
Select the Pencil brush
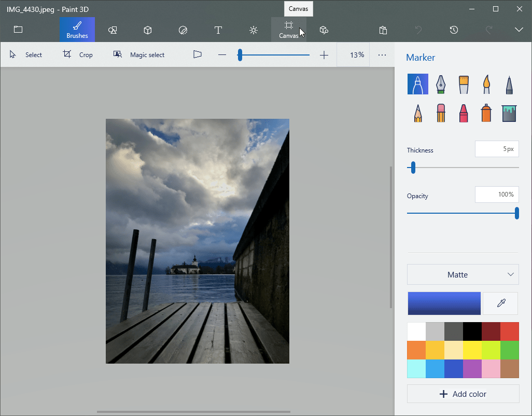click(417, 113)
